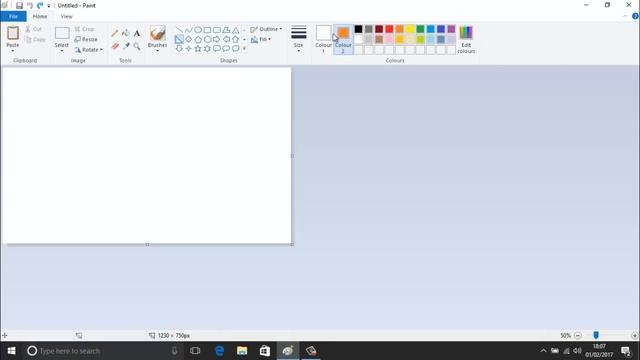Click the Save icon in title bar
Screen dimensions: 640x360
coord(19,6)
